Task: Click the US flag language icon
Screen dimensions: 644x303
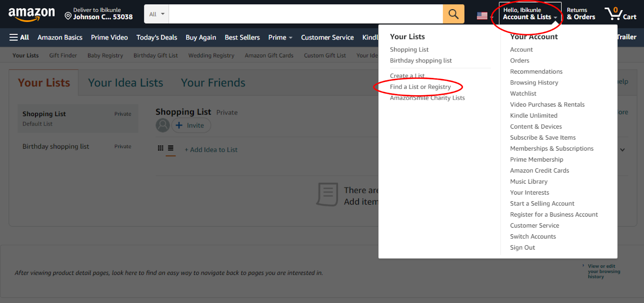Action: pos(482,16)
